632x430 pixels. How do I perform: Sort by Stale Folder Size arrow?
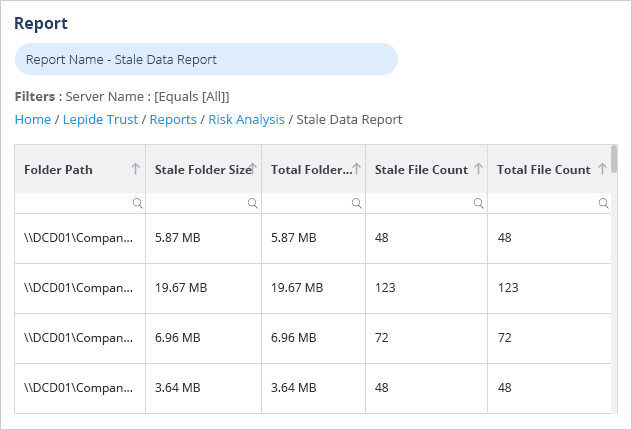(x=253, y=169)
